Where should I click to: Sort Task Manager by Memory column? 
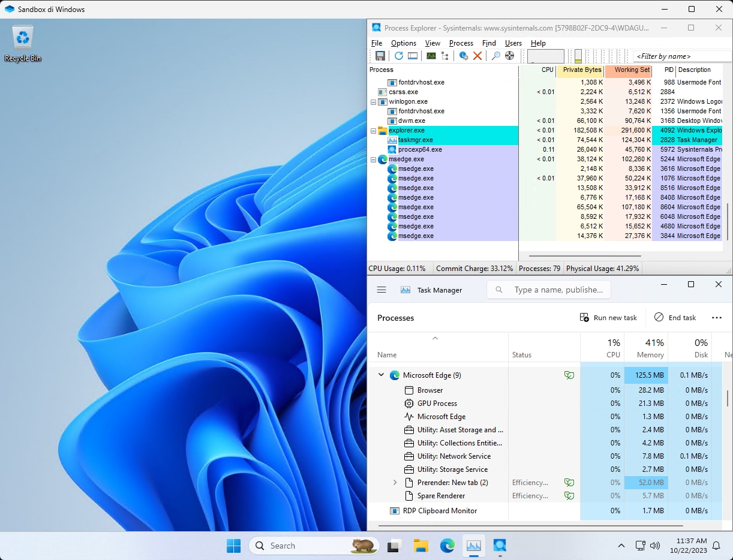(645, 348)
